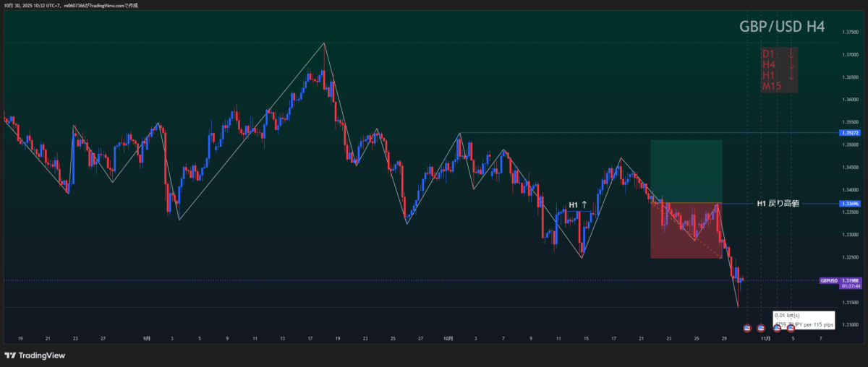Select the 1.35272 blue price label
Image resolution: width=868 pixels, height=367 pixels.
[849, 133]
